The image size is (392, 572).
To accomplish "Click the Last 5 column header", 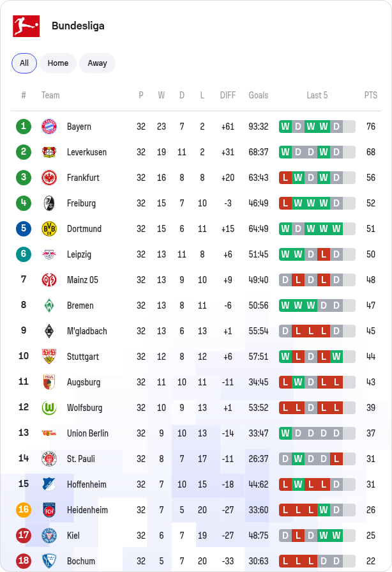I will [x=317, y=95].
